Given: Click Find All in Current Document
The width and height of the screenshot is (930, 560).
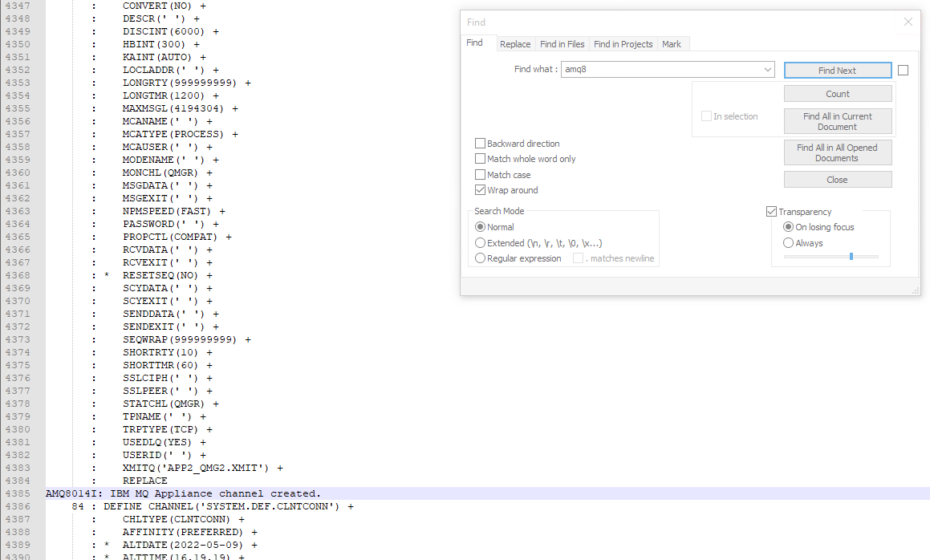Looking at the screenshot, I should 838,121.
